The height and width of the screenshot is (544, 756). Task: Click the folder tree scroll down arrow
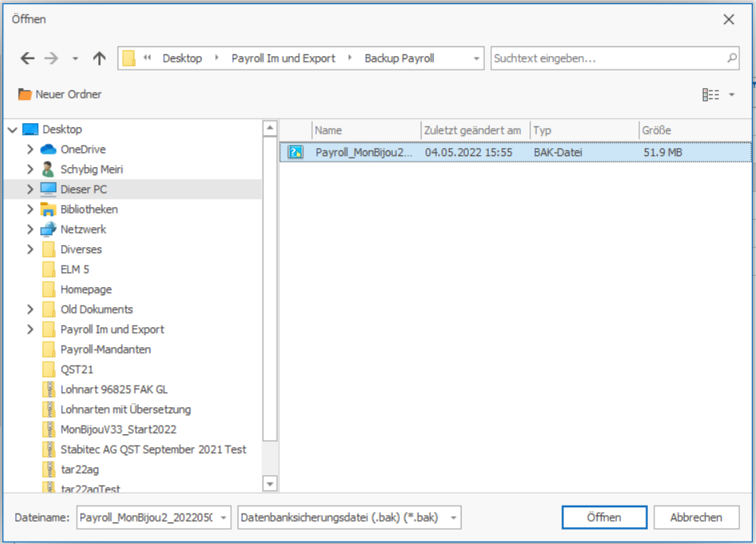pyautogui.click(x=270, y=483)
